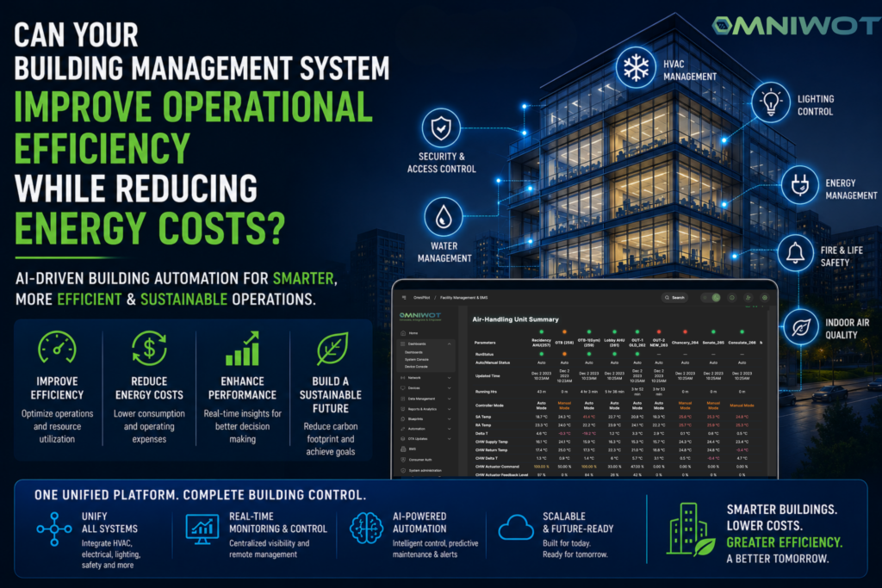Click the Build a Sustainable Future leaf icon
The height and width of the screenshot is (588, 882).
(332, 348)
